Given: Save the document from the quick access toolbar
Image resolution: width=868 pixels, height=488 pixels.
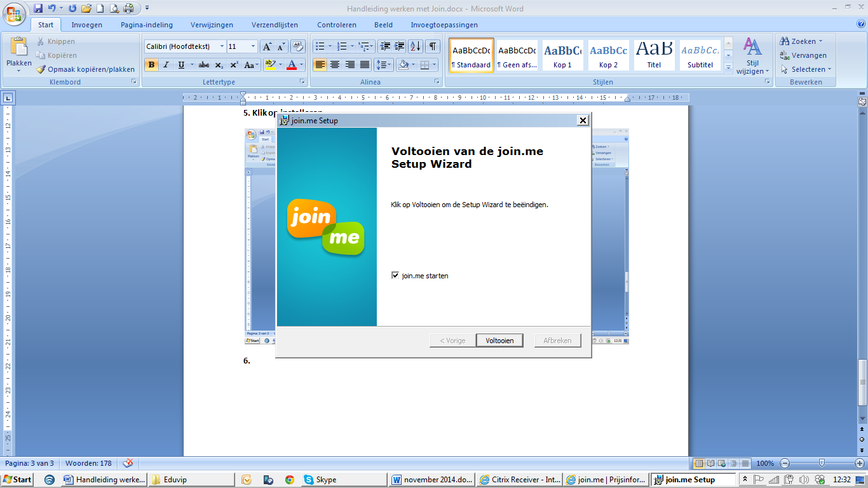Looking at the screenshot, I should click(x=39, y=8).
